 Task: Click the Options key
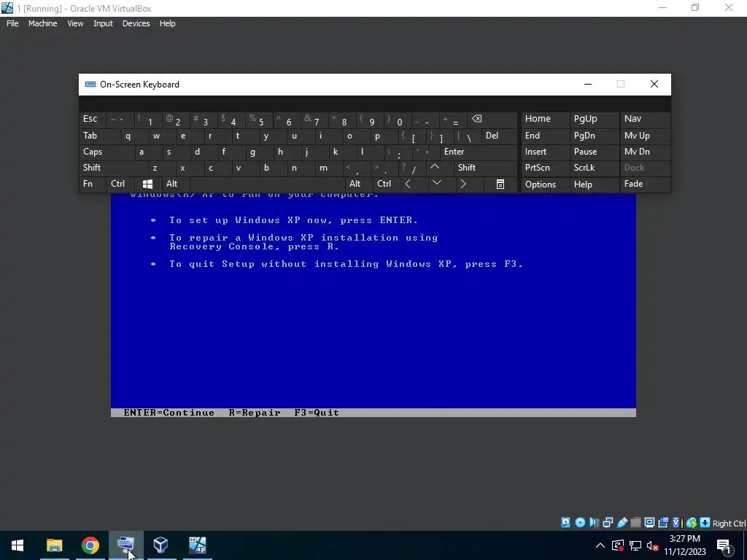point(545,184)
